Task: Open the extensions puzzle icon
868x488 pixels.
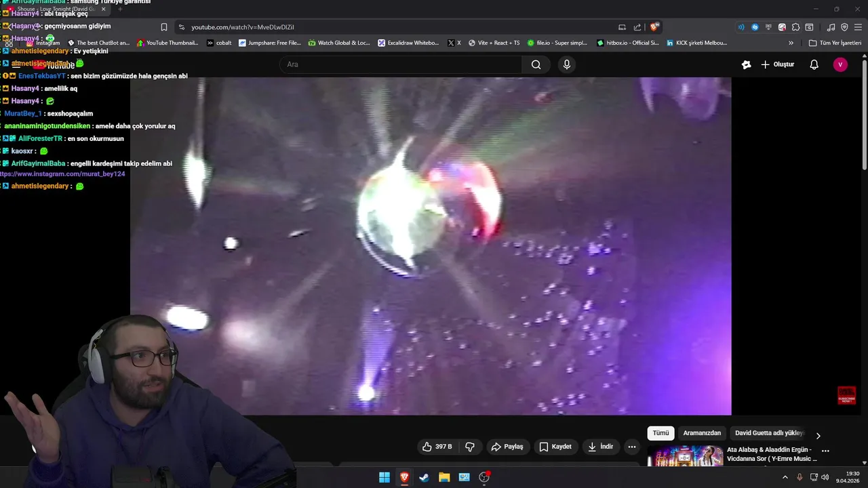Action: (795, 27)
